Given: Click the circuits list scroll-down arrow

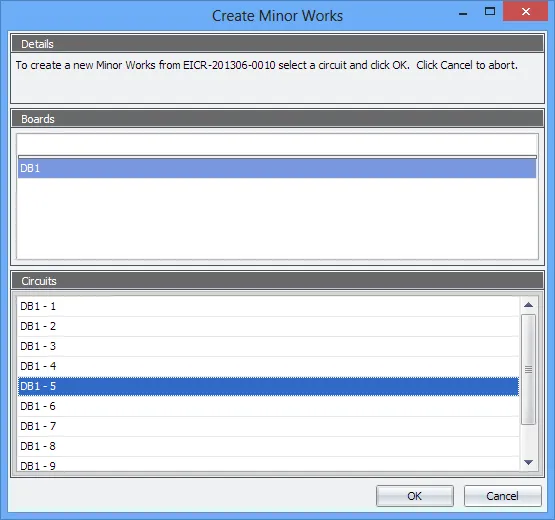Looking at the screenshot, I should 528,462.
